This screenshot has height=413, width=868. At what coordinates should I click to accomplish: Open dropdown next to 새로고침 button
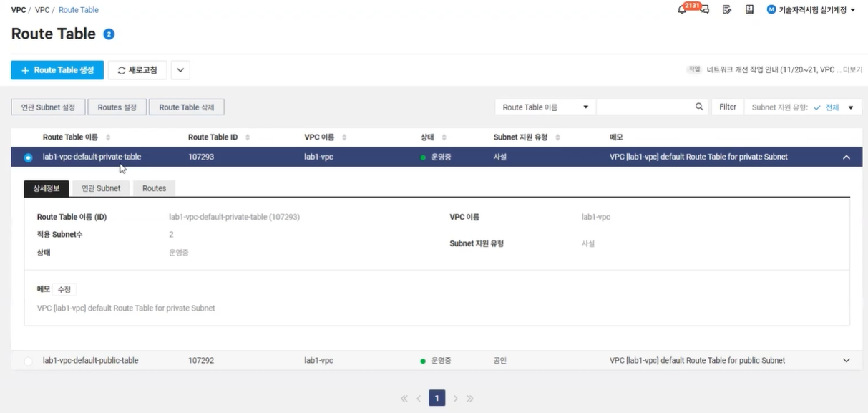(x=180, y=70)
